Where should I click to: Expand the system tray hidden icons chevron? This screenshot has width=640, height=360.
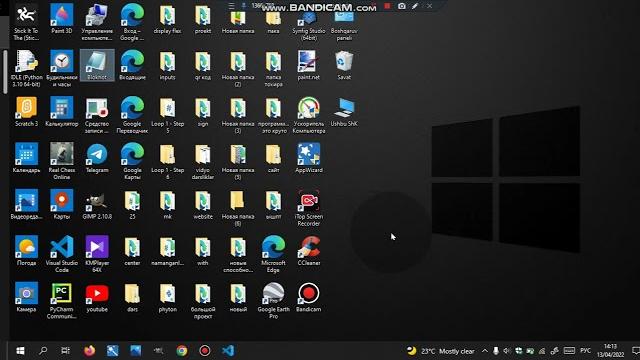click(x=484, y=351)
